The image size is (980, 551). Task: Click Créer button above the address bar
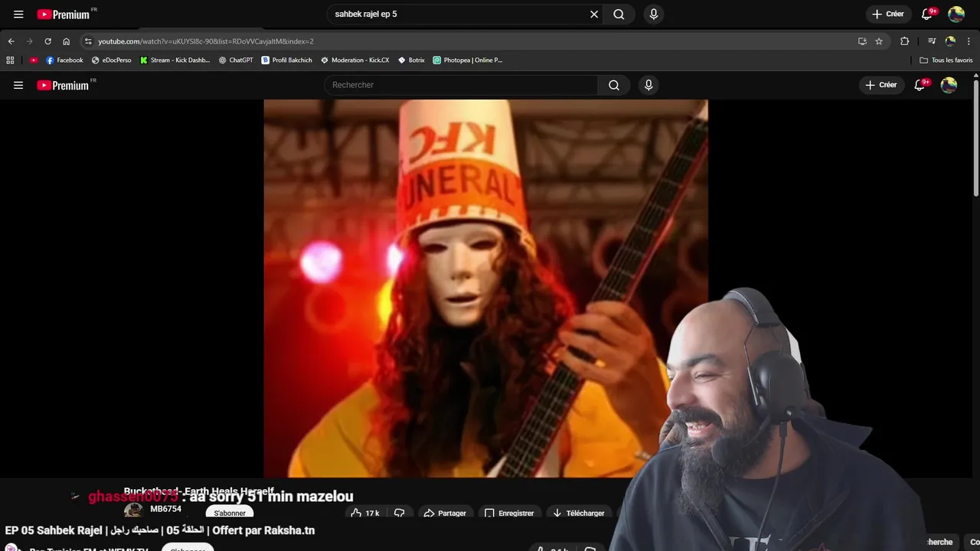887,14
